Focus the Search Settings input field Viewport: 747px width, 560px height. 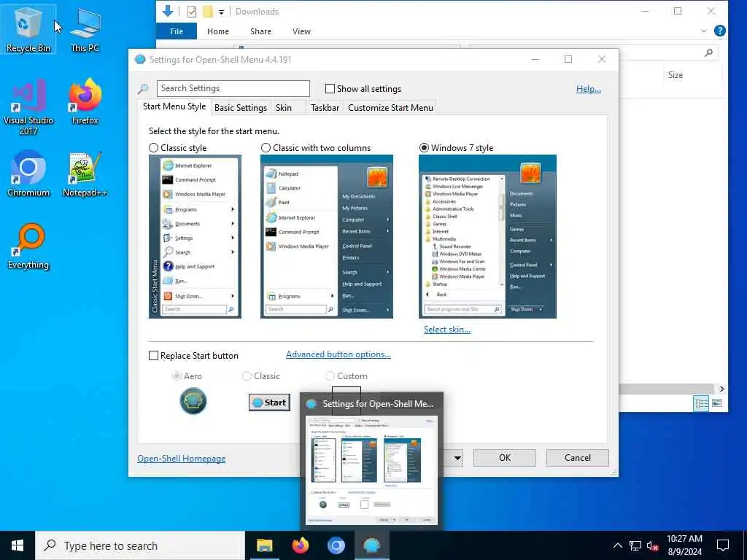tap(233, 88)
